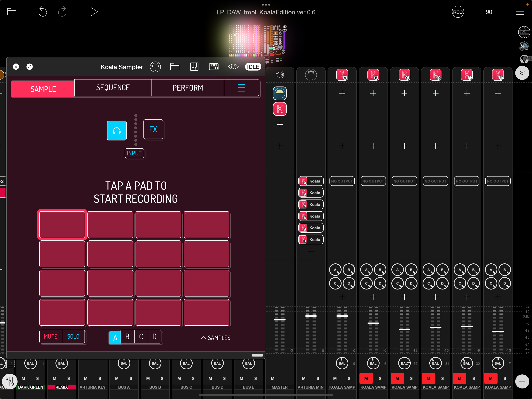The image size is (532, 399).
Task: Open the Koala A channel source icon
Action: (x=342, y=75)
